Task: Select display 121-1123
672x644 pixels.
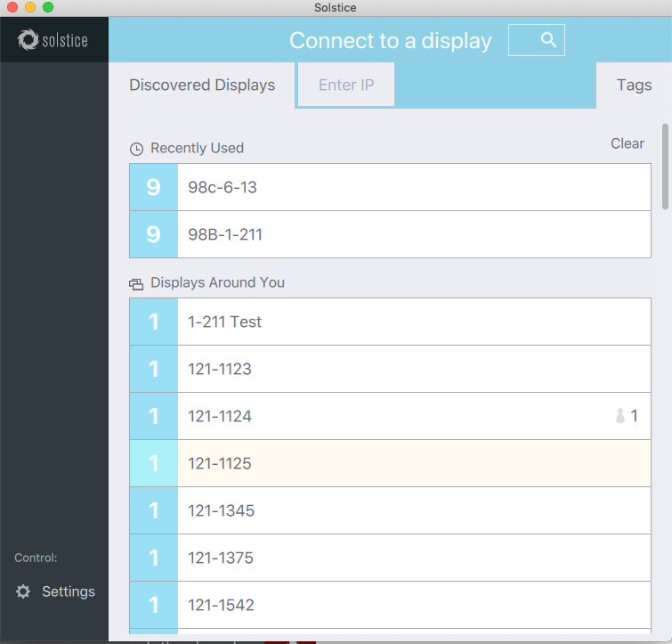Action: (390, 369)
